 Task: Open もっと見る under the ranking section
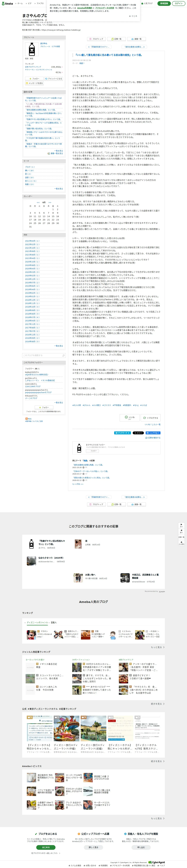click(157, 647)
